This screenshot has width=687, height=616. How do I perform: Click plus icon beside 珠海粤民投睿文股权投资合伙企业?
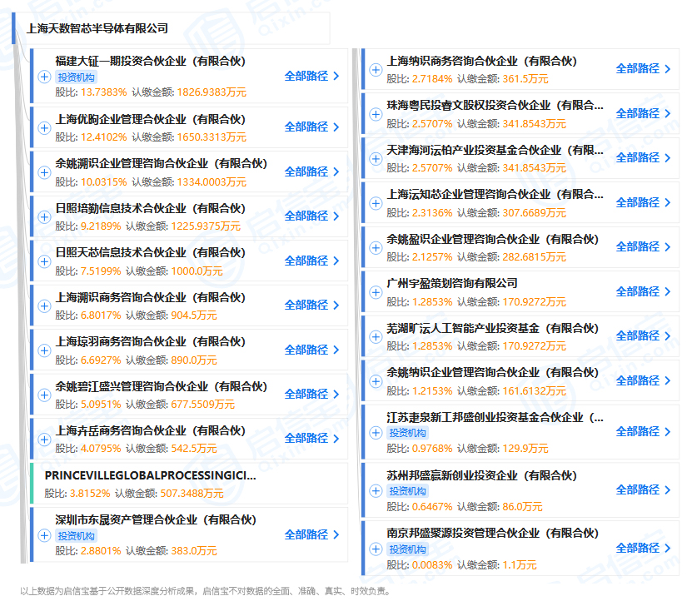click(x=376, y=114)
